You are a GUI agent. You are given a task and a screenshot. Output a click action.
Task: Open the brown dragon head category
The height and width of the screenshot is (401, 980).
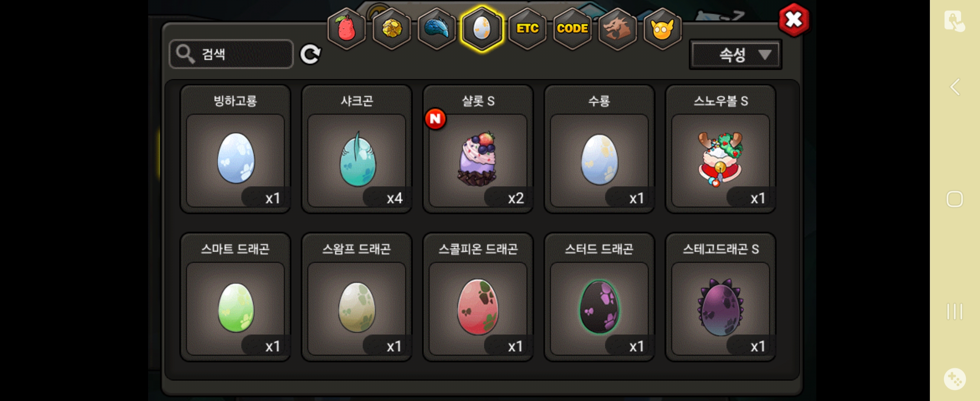617,29
